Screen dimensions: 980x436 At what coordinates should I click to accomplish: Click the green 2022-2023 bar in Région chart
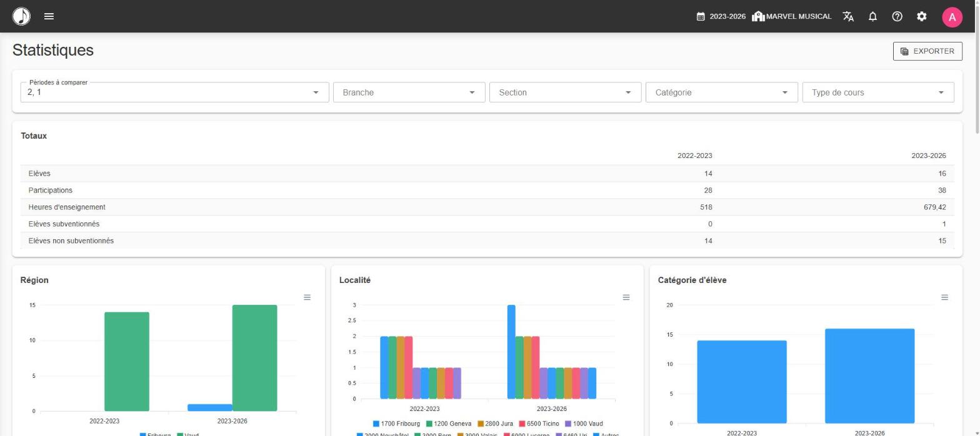click(127, 362)
